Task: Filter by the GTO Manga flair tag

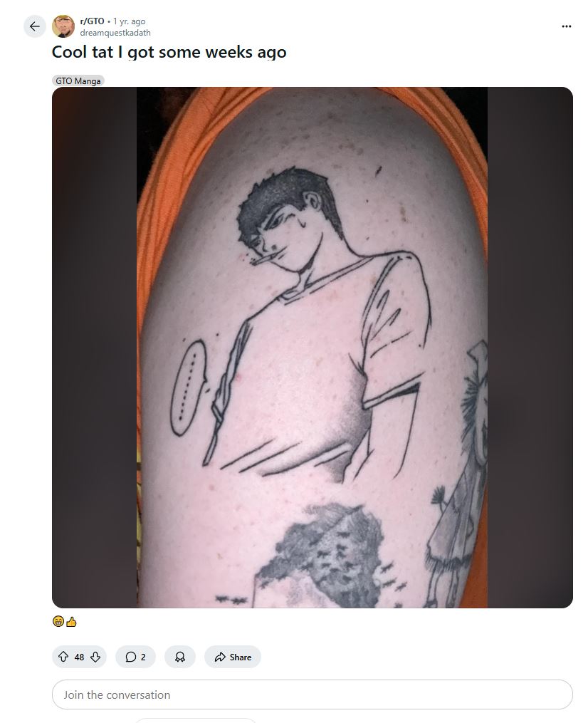Action: click(78, 80)
